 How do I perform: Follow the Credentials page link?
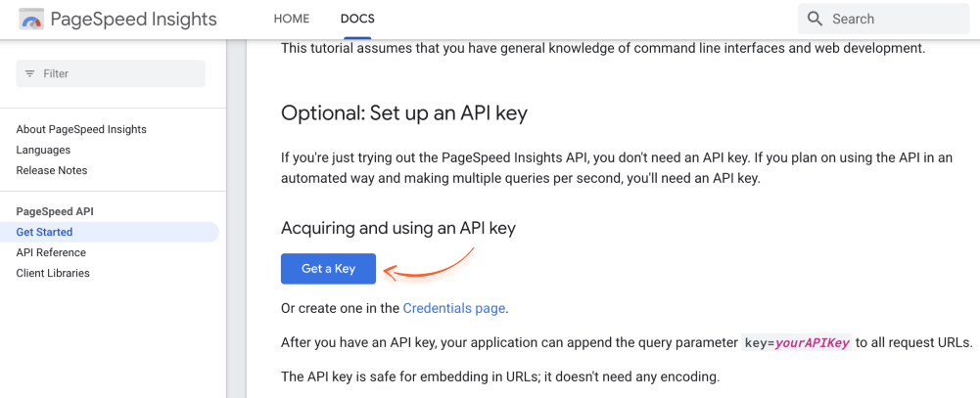pos(453,308)
